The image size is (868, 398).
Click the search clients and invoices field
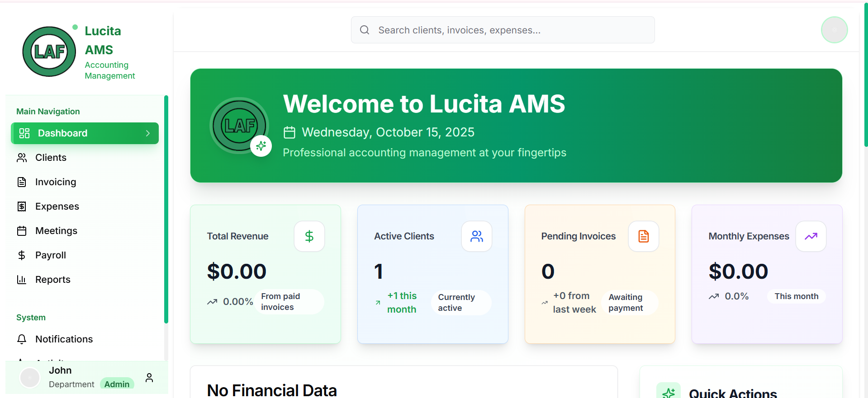coord(502,30)
